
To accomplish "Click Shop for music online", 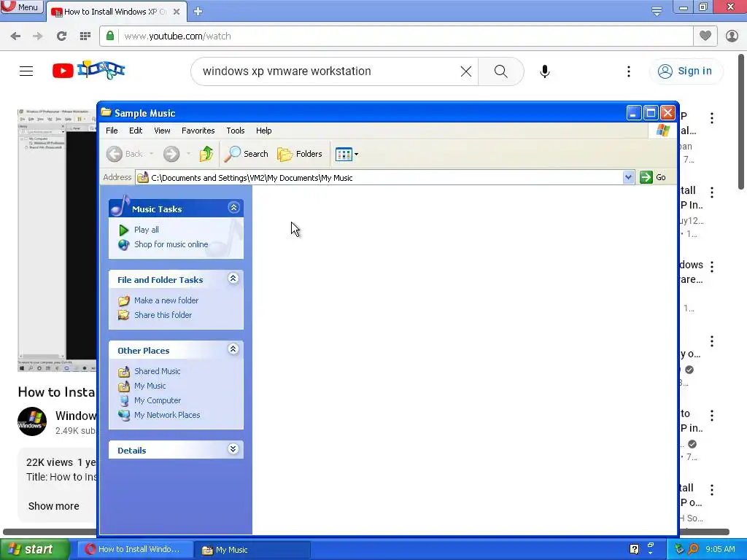I will pyautogui.click(x=171, y=244).
